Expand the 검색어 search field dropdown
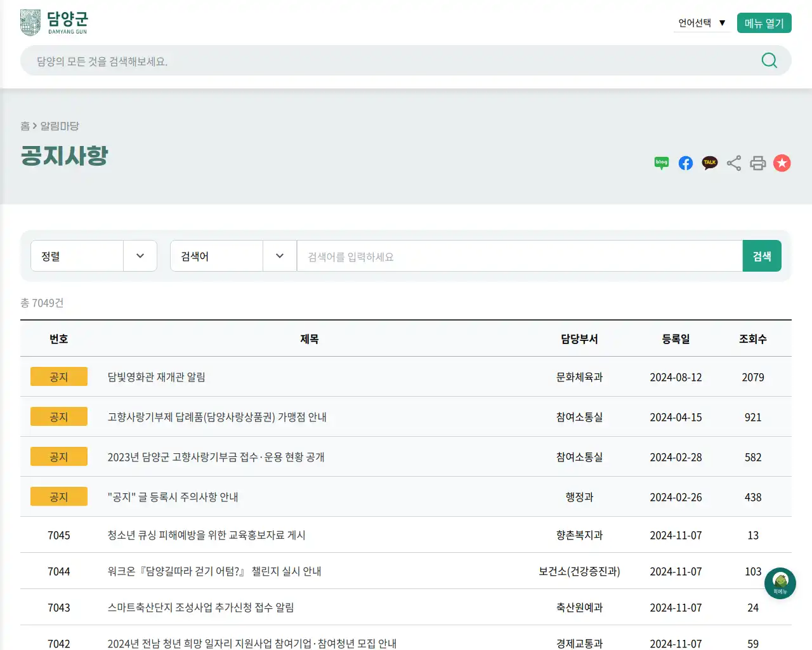This screenshot has width=812, height=650. (x=233, y=256)
